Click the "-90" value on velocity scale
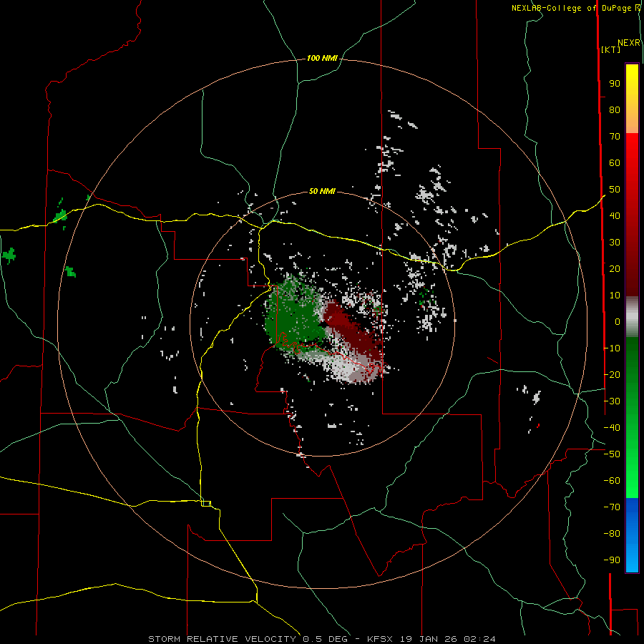644x644 pixels. click(612, 560)
